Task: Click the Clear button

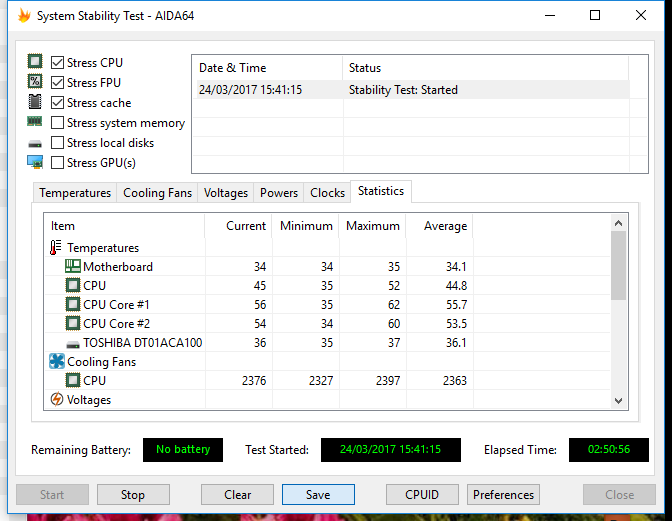Action: [x=237, y=494]
